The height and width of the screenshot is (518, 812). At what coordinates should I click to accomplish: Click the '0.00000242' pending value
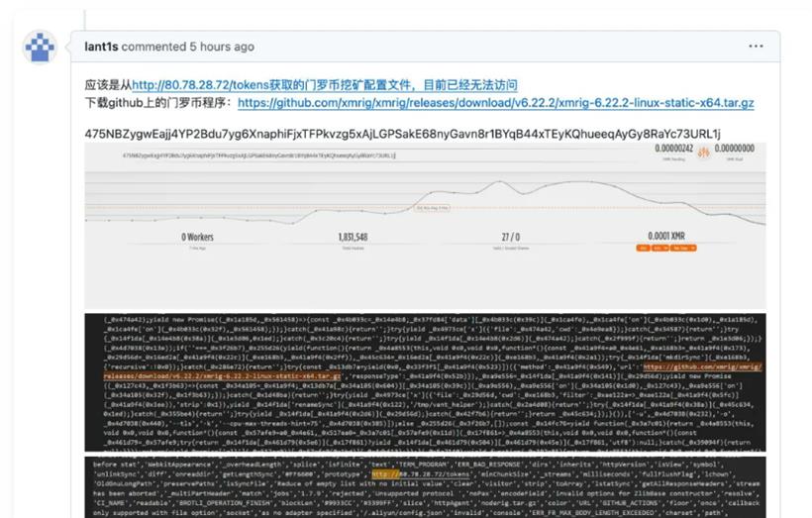673,149
